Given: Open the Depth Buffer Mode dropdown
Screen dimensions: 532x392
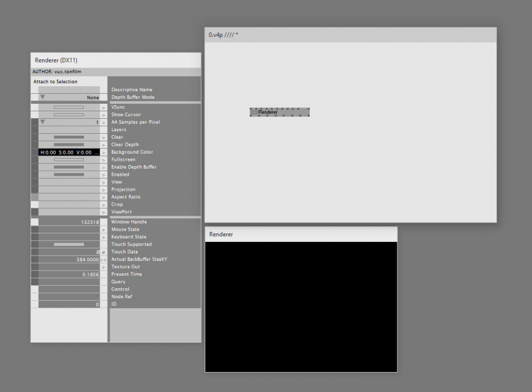Looking at the screenshot, I should 69,98.
